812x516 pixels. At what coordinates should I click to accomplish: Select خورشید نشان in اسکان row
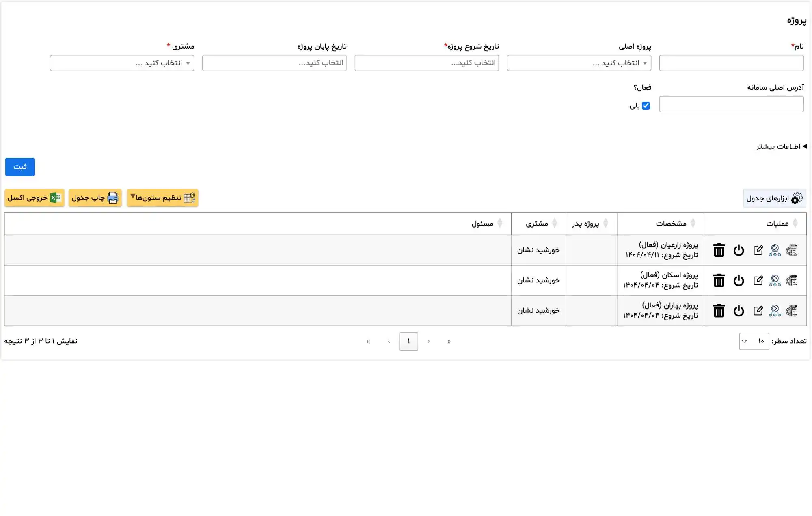[538, 280]
